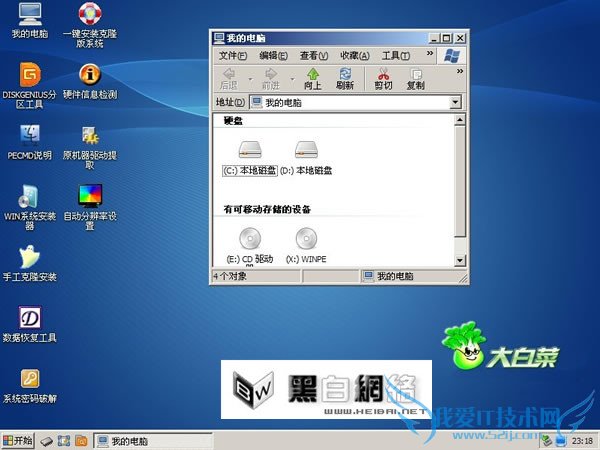600x450 pixels.
Task: Click the Cut (剪切) scissors icon
Action: 383,78
